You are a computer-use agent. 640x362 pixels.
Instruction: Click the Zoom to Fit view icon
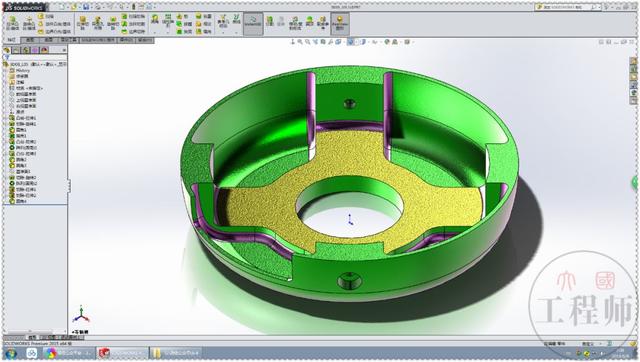coord(300,42)
